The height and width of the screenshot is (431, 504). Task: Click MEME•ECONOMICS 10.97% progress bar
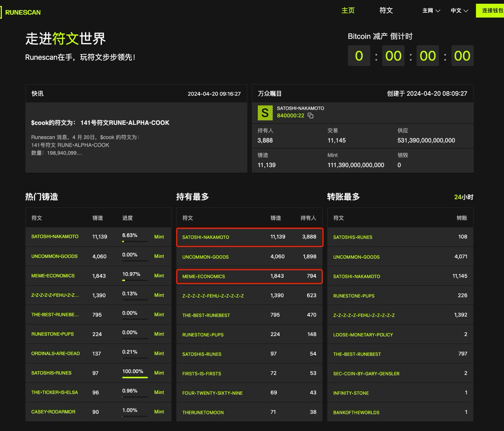135,280
